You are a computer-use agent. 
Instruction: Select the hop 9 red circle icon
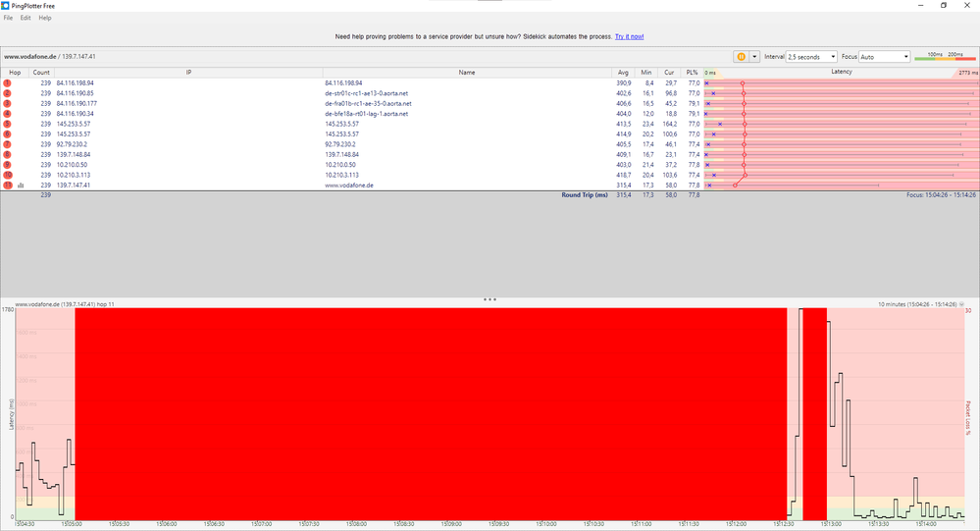point(8,165)
